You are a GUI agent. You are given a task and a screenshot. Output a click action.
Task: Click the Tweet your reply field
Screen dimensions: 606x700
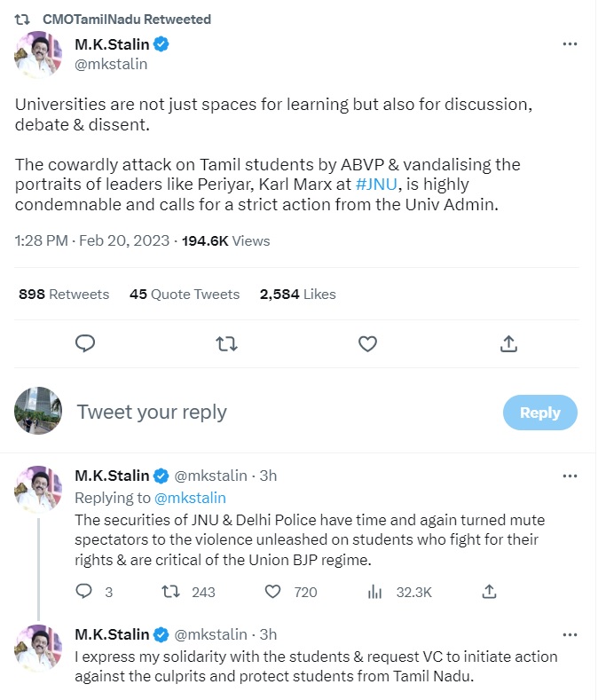[266, 413]
